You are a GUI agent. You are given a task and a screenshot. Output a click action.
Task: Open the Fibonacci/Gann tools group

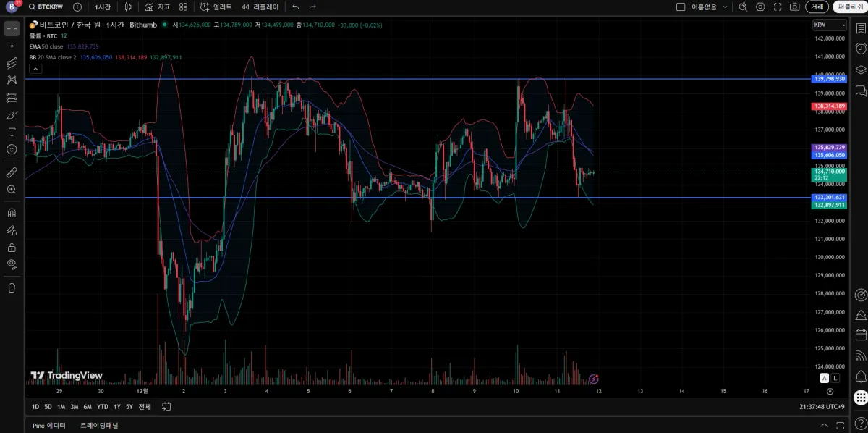[12, 63]
